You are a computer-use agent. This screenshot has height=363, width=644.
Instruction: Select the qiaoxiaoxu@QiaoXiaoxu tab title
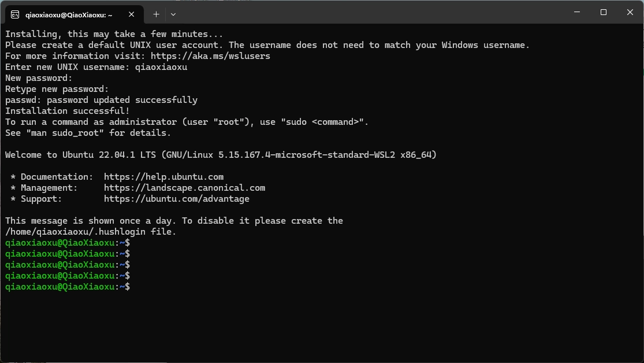[69, 14]
